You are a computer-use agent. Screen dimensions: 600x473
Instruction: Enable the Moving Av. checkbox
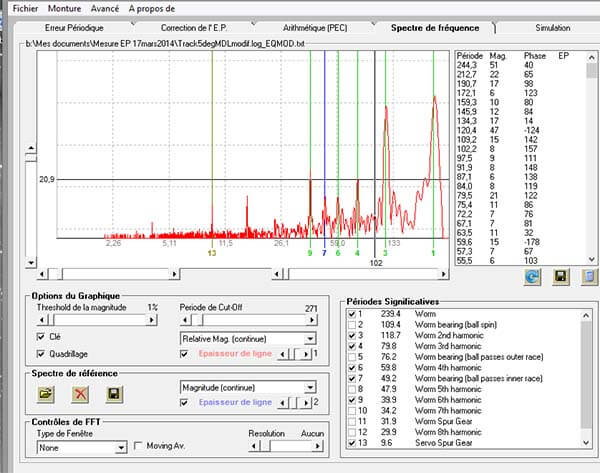tap(138, 446)
